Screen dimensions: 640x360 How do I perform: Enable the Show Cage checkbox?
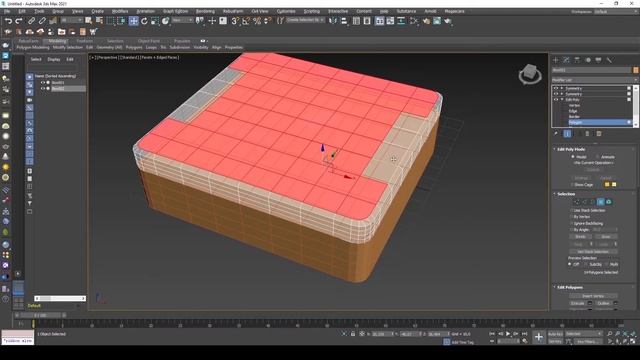point(571,185)
